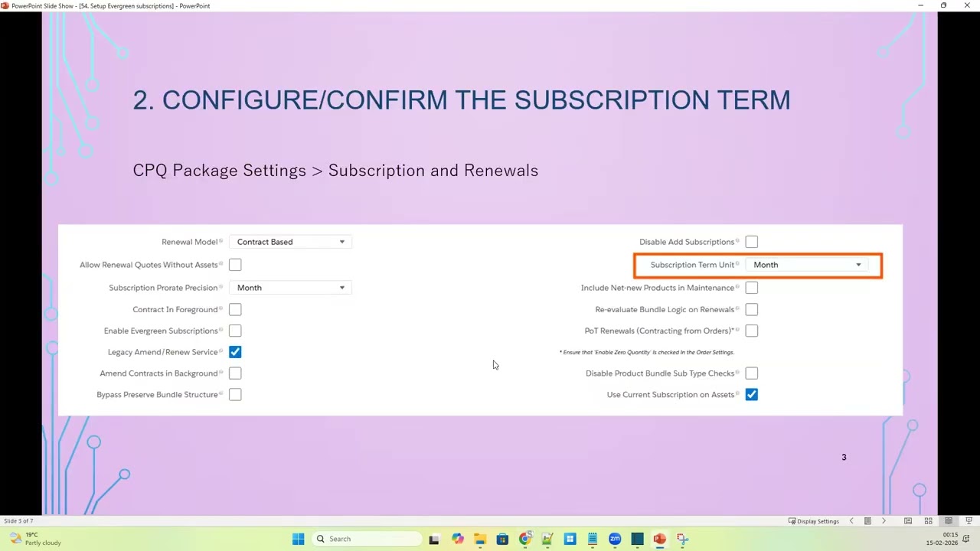Switch to Zoom on the taskbar
This screenshot has height=551, width=980.
[x=615, y=539]
